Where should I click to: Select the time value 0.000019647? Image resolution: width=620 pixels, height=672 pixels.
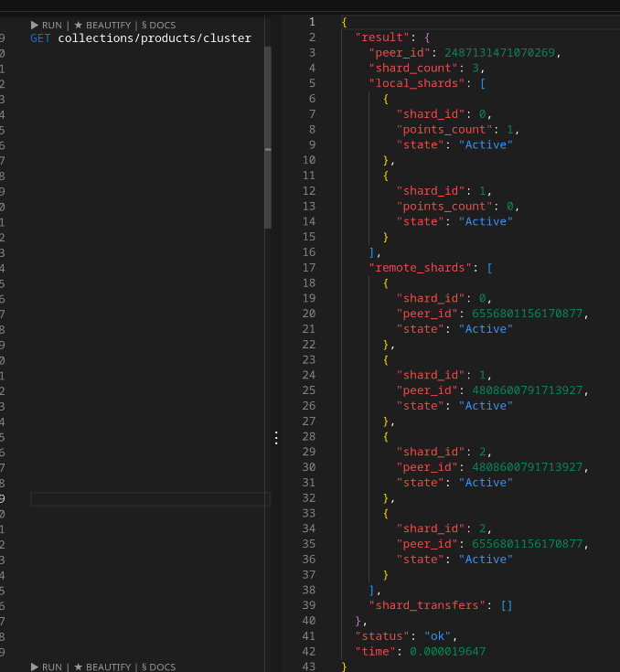coord(446,651)
